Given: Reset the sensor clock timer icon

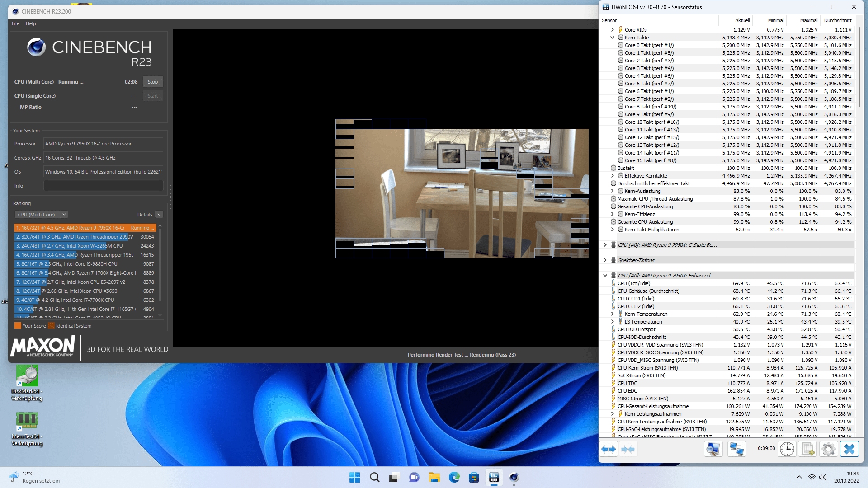Looking at the screenshot, I should (x=787, y=449).
